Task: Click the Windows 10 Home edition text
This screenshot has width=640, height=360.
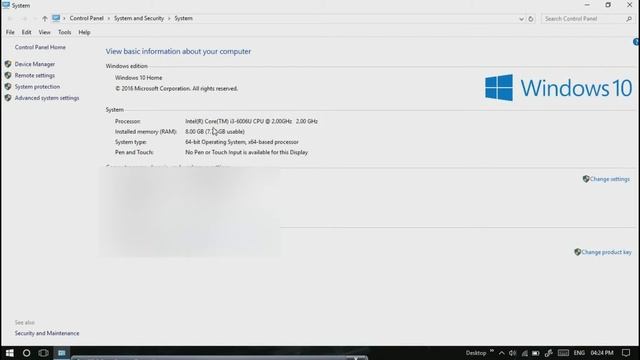Action: click(138, 78)
